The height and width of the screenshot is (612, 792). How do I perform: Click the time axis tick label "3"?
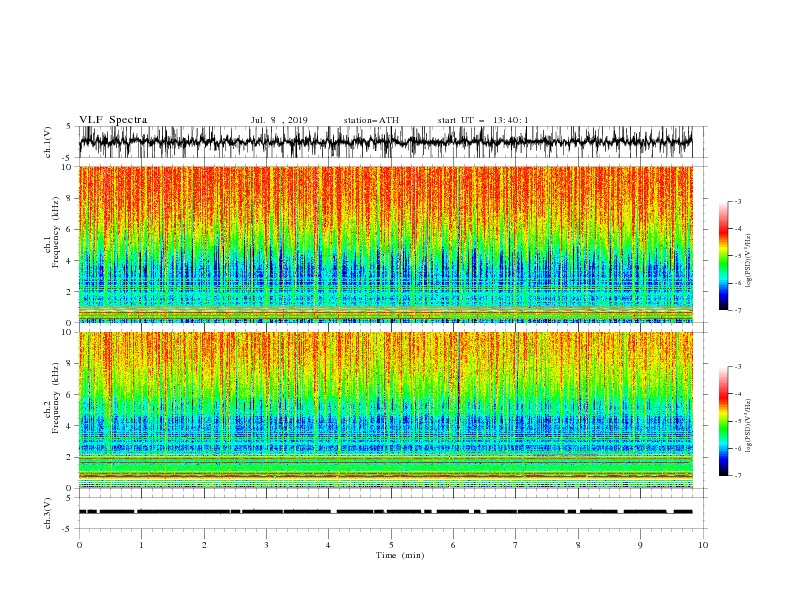point(266,545)
